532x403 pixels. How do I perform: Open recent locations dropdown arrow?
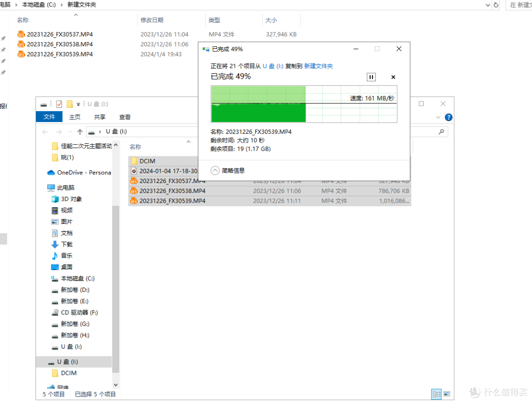[70, 132]
